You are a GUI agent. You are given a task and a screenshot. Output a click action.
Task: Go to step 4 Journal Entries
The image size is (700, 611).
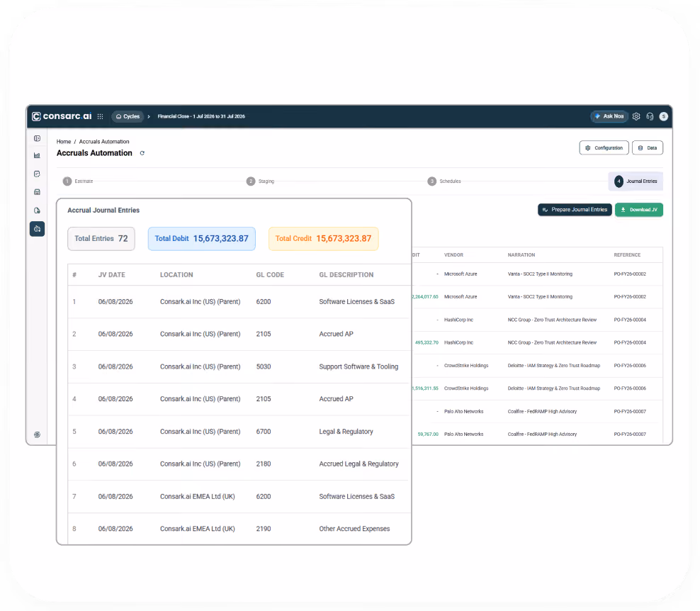(636, 181)
